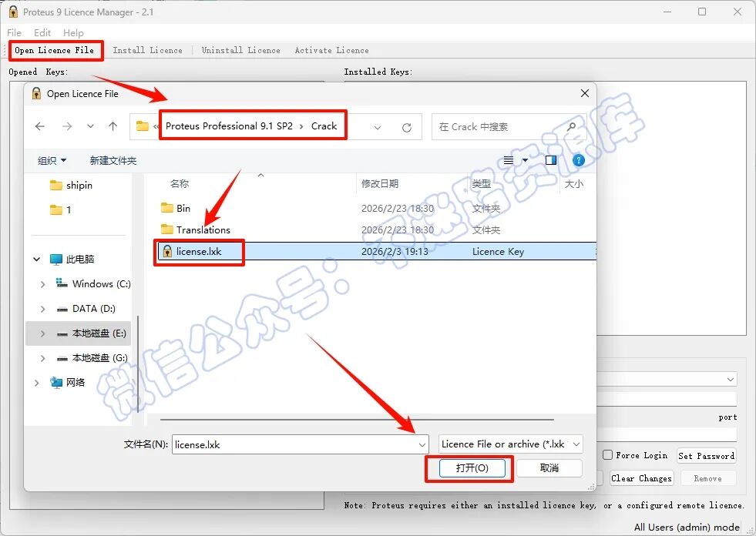This screenshot has width=756, height=536.
Task: Click Licence Key type text of license.lxk
Action: point(498,252)
